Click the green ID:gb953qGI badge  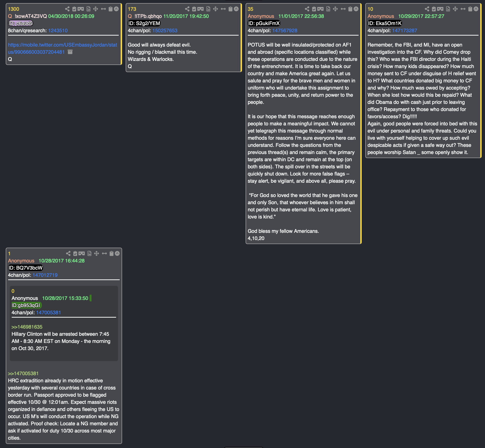click(x=27, y=305)
